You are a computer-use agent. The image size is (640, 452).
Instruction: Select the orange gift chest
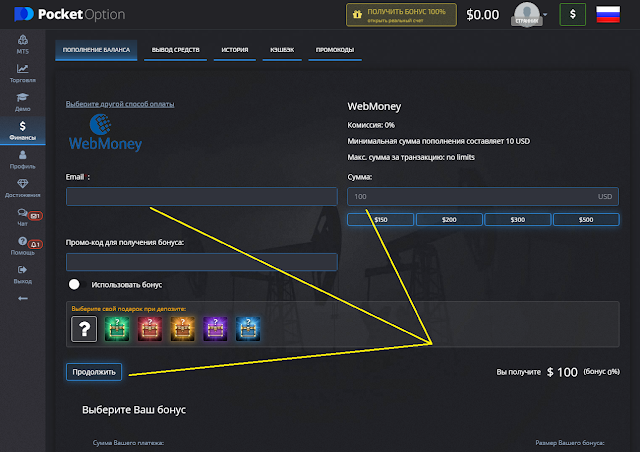[x=182, y=329]
